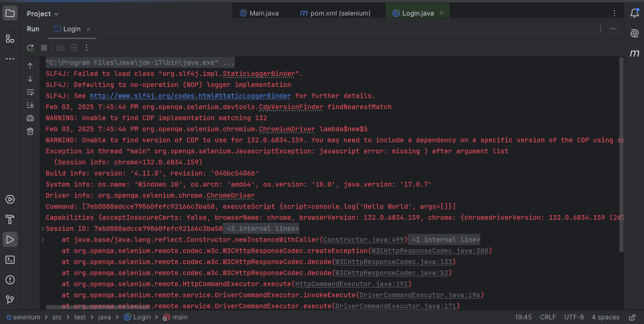Enable scroll to end in console
This screenshot has height=324, width=644.
[x=30, y=105]
